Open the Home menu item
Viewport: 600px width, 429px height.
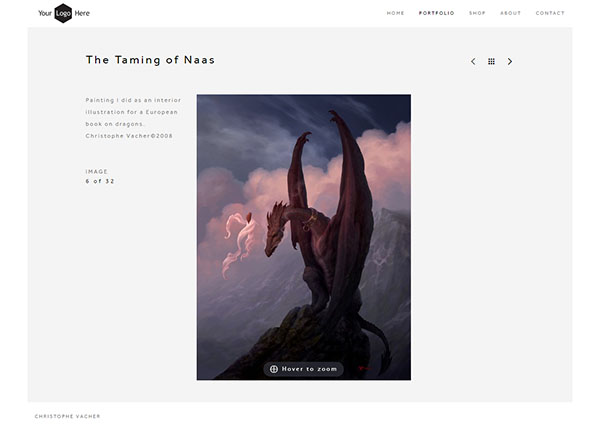(x=395, y=13)
